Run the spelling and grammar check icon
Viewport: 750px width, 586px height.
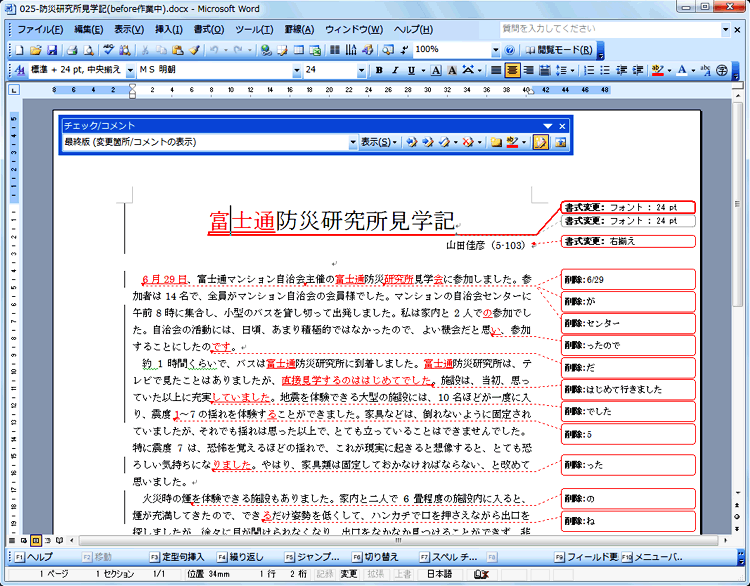coord(109,50)
